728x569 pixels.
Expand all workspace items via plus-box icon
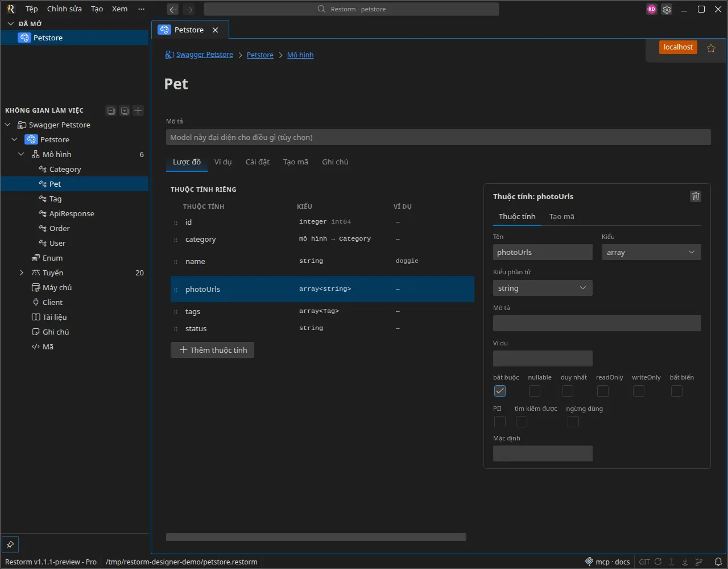(125, 111)
